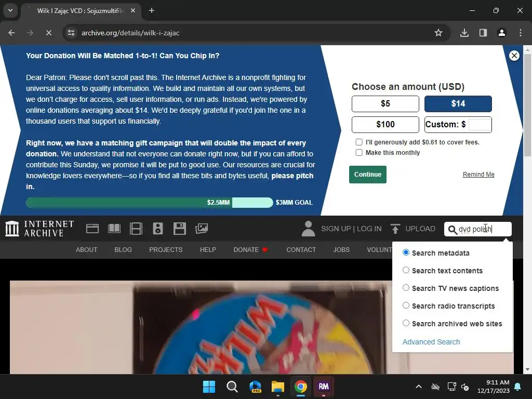The width and height of the screenshot is (532, 399).
Task: Click the upload arrow icon
Action: (x=395, y=229)
